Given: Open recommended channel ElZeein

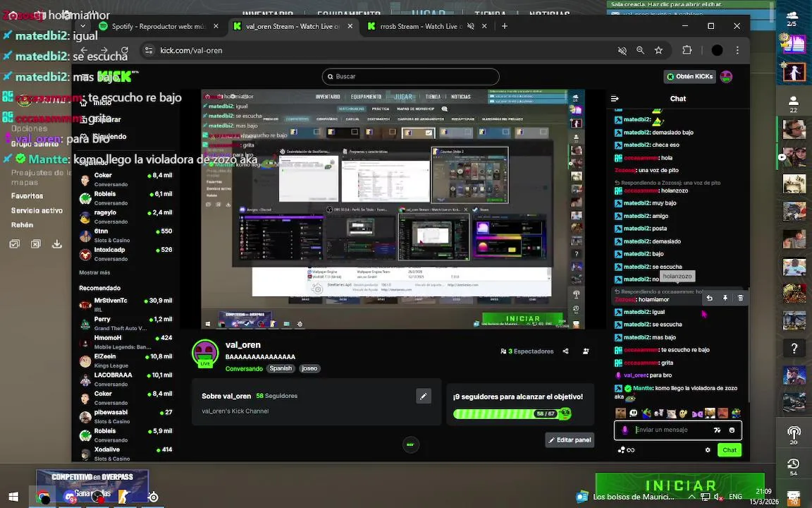Looking at the screenshot, I should coord(126,361).
